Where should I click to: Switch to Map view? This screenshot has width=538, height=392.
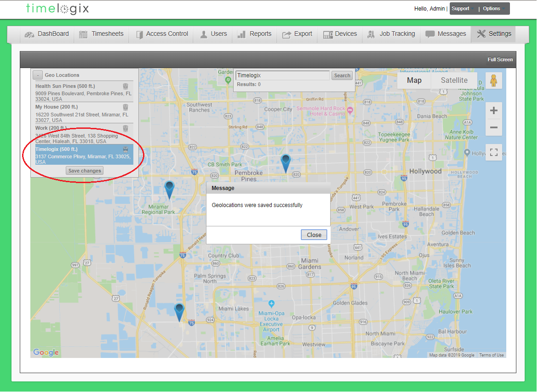[x=414, y=81]
